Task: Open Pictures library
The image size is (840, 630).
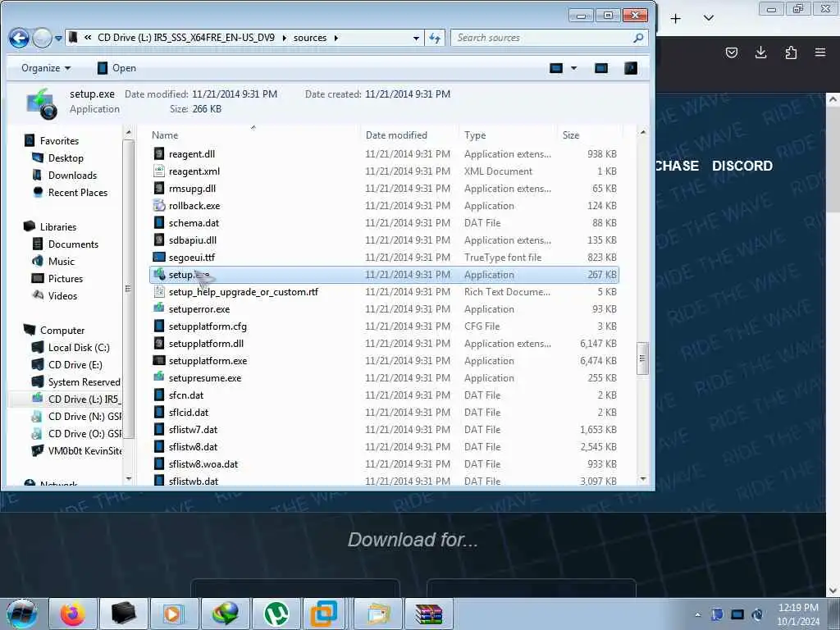Action: coord(66,279)
